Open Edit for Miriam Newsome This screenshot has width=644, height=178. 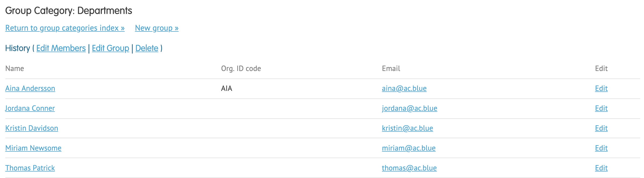tap(601, 148)
